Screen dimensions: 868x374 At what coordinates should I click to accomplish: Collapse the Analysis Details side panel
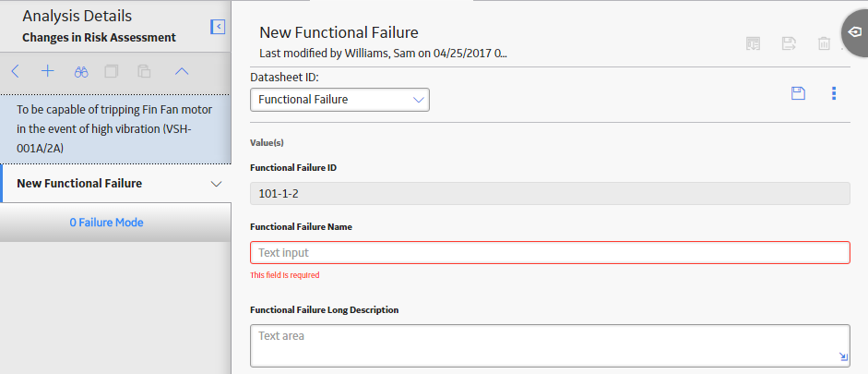coord(218,27)
